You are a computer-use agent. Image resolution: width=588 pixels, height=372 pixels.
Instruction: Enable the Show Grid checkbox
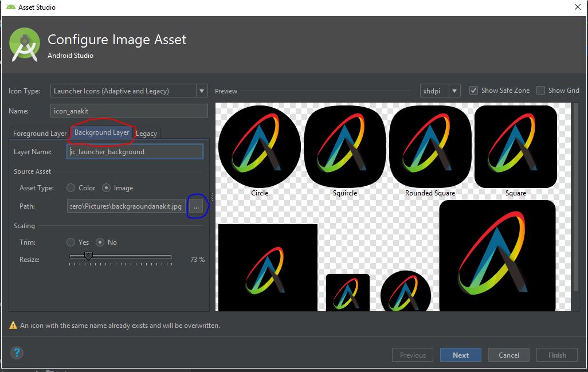pos(540,91)
